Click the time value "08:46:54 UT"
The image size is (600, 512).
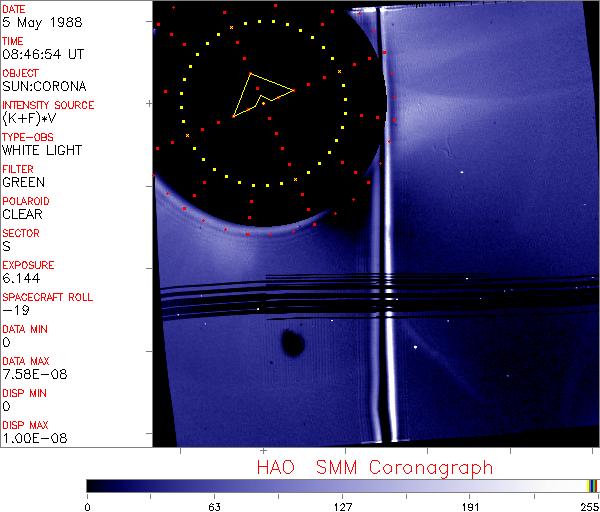[43, 54]
